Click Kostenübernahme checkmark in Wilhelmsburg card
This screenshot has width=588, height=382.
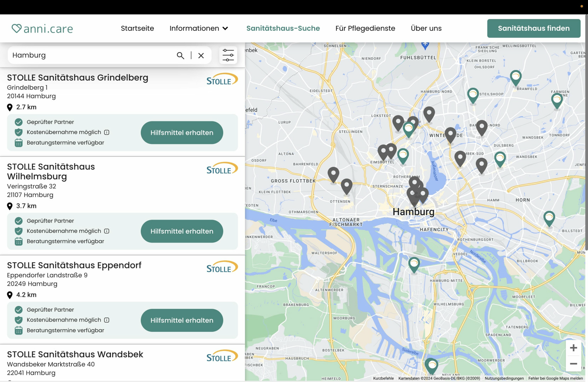pos(19,231)
